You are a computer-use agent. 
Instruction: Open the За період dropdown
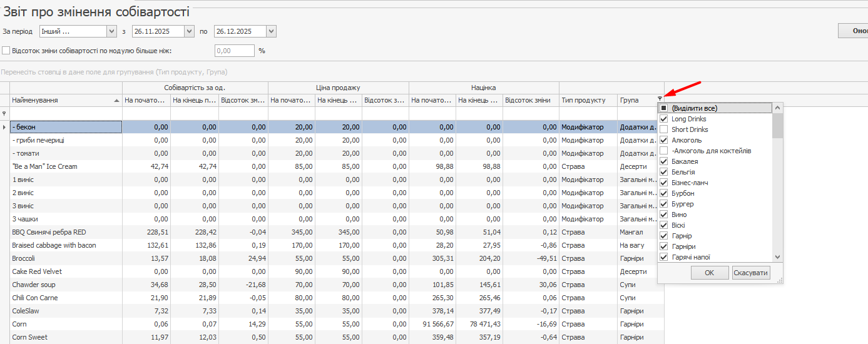(112, 31)
